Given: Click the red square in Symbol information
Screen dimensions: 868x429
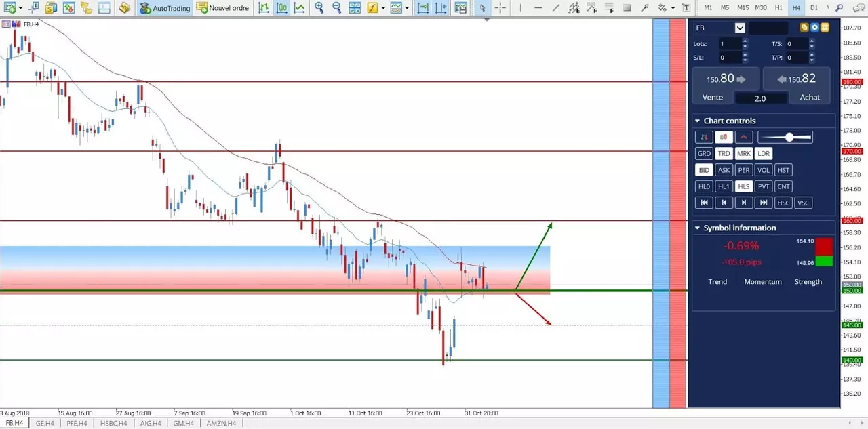Looking at the screenshot, I should point(824,247).
